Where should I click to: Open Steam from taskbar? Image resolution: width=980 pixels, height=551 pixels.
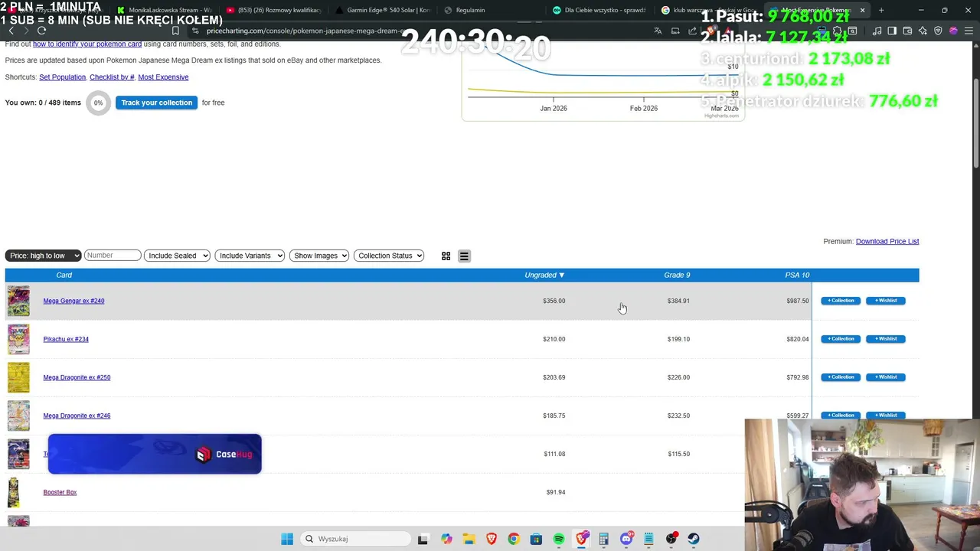[x=694, y=539]
